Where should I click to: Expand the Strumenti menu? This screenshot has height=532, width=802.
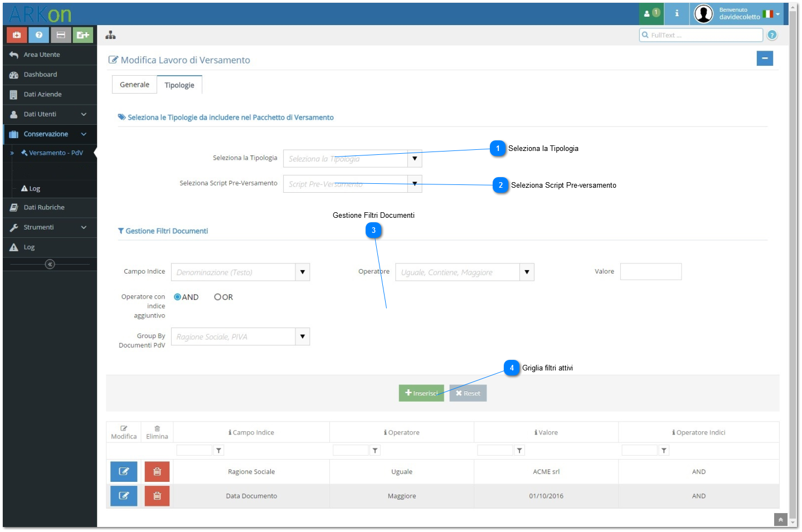(50, 227)
